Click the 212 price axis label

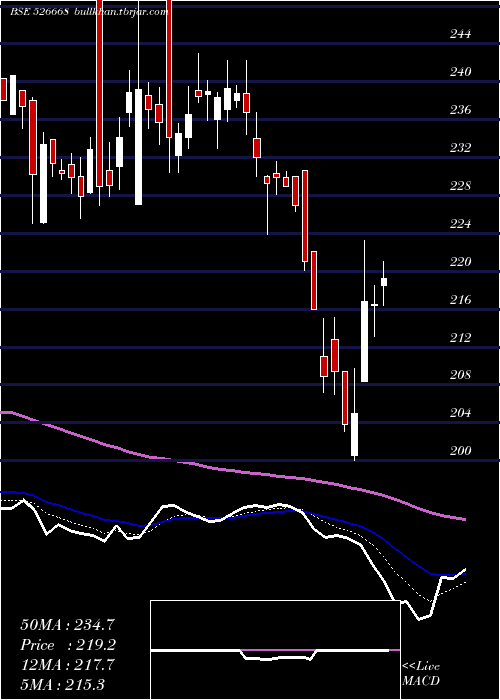click(x=458, y=338)
